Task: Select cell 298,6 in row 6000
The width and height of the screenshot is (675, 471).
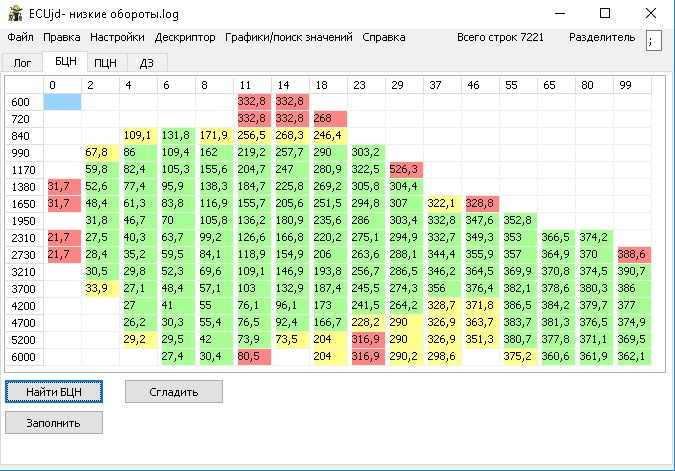Action: click(443, 356)
